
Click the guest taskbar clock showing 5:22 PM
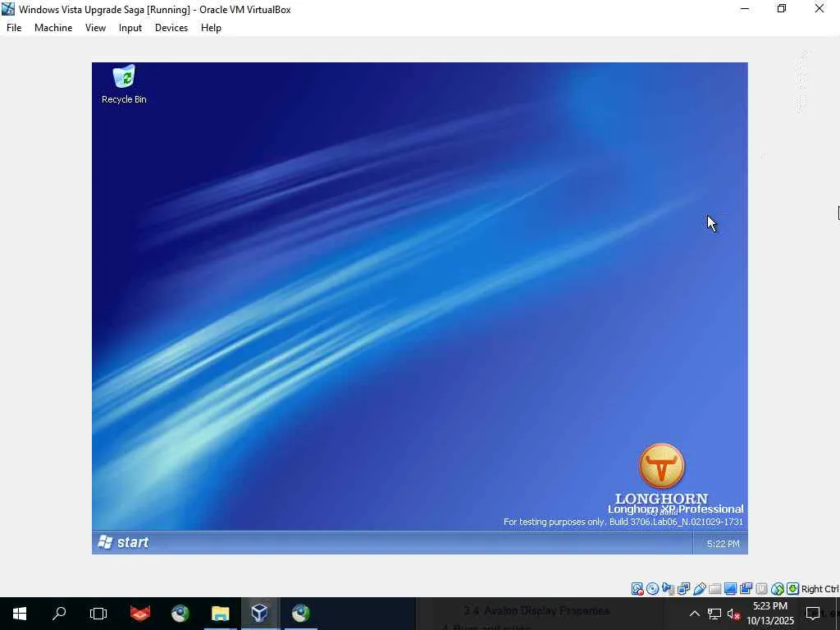tap(723, 544)
